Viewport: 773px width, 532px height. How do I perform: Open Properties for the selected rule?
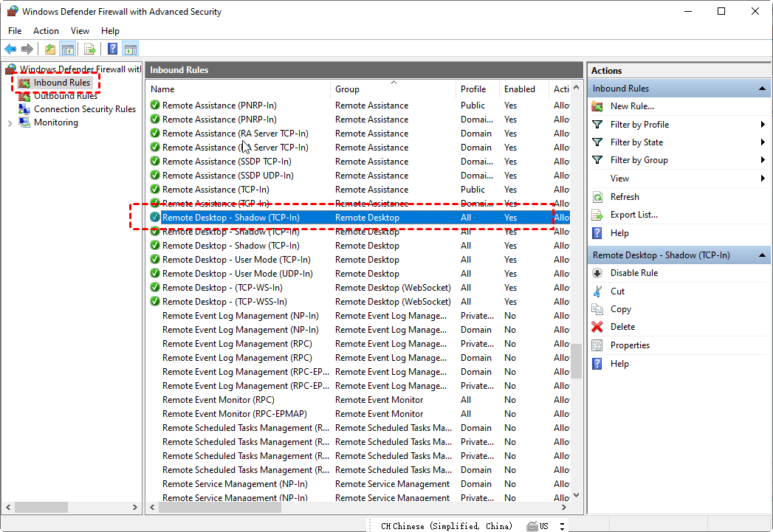click(629, 345)
